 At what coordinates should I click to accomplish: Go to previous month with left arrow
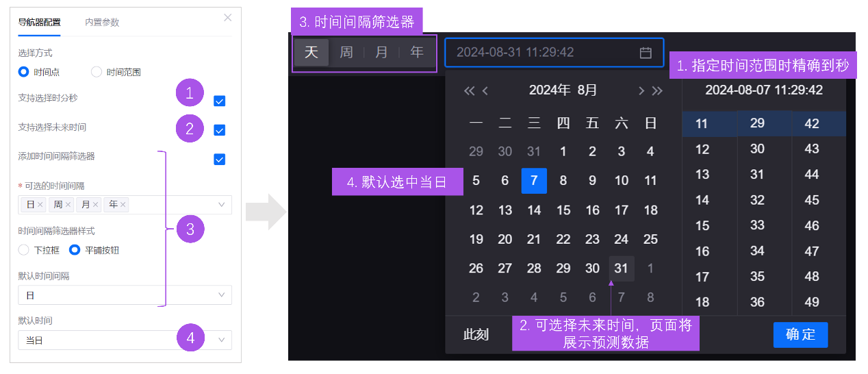pos(485,90)
